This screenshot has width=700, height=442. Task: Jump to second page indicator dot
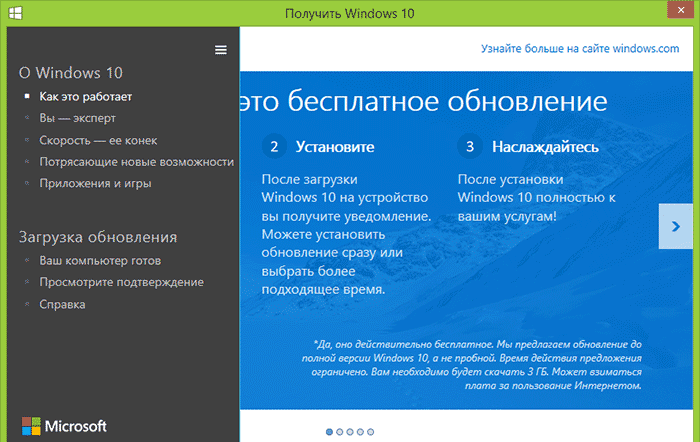pos(340,432)
